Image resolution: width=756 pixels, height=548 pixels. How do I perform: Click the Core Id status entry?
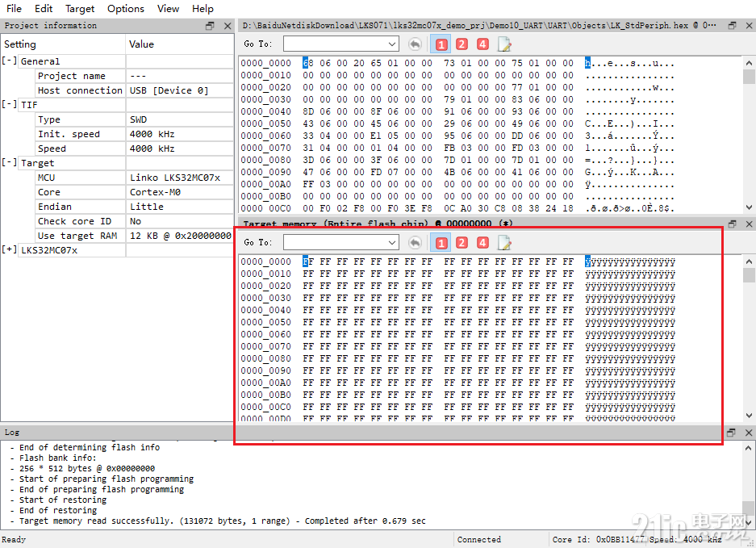pos(599,540)
